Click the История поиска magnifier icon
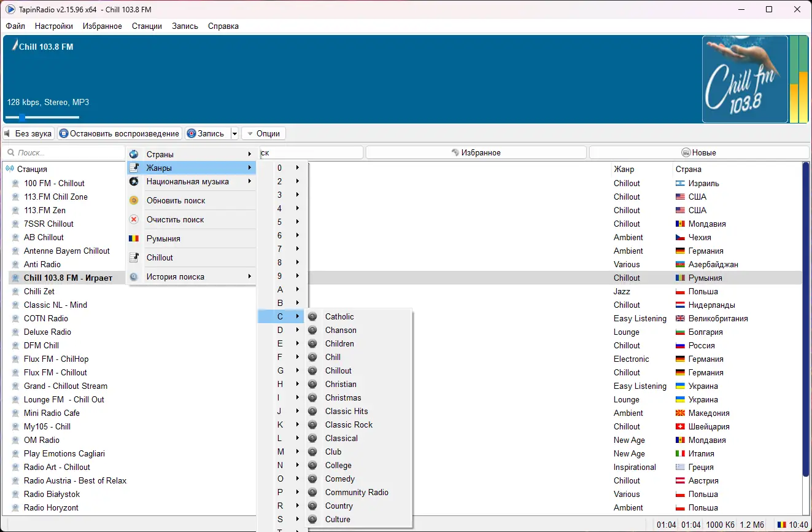This screenshot has height=532, width=812. pyautogui.click(x=134, y=276)
